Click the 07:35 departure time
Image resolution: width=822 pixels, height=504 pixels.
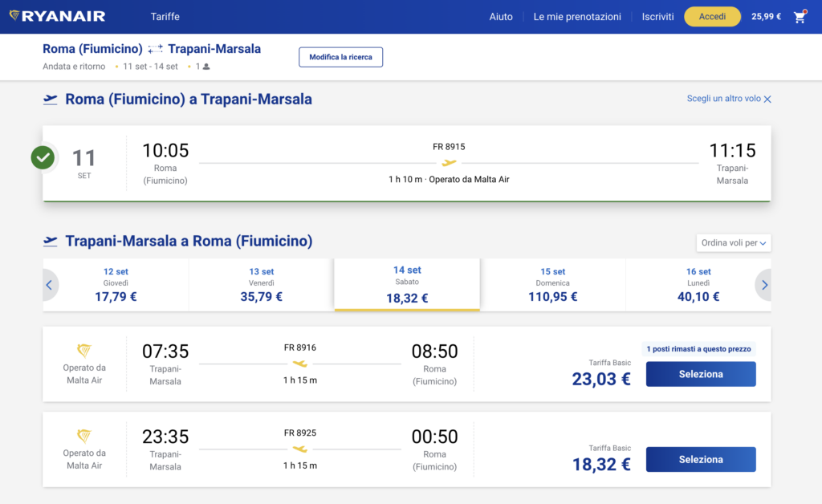click(x=165, y=351)
